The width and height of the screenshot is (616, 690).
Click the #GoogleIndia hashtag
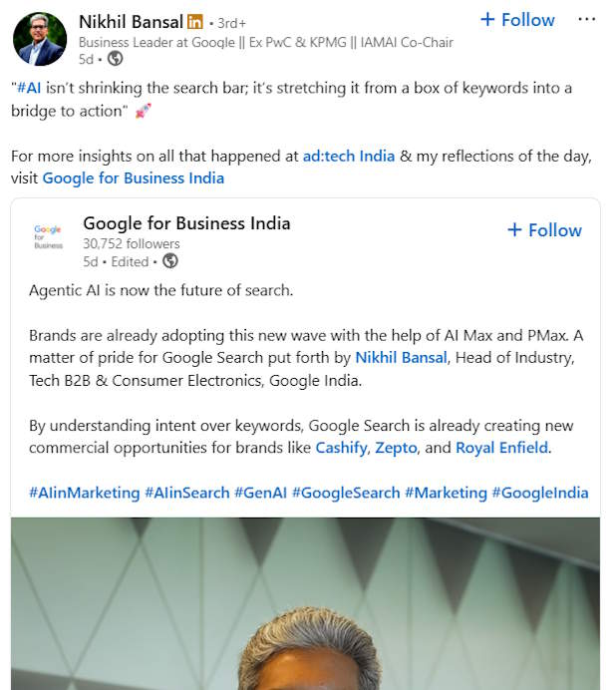tap(540, 493)
